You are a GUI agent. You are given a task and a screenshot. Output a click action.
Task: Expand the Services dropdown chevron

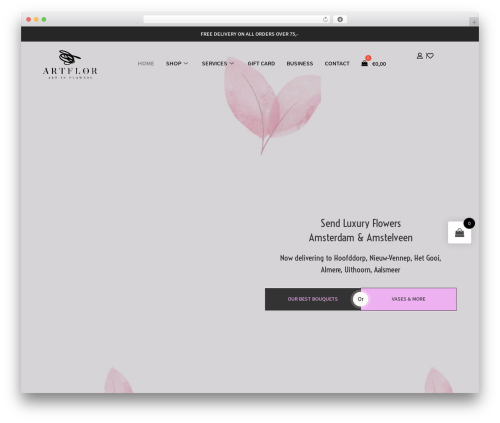pos(232,63)
